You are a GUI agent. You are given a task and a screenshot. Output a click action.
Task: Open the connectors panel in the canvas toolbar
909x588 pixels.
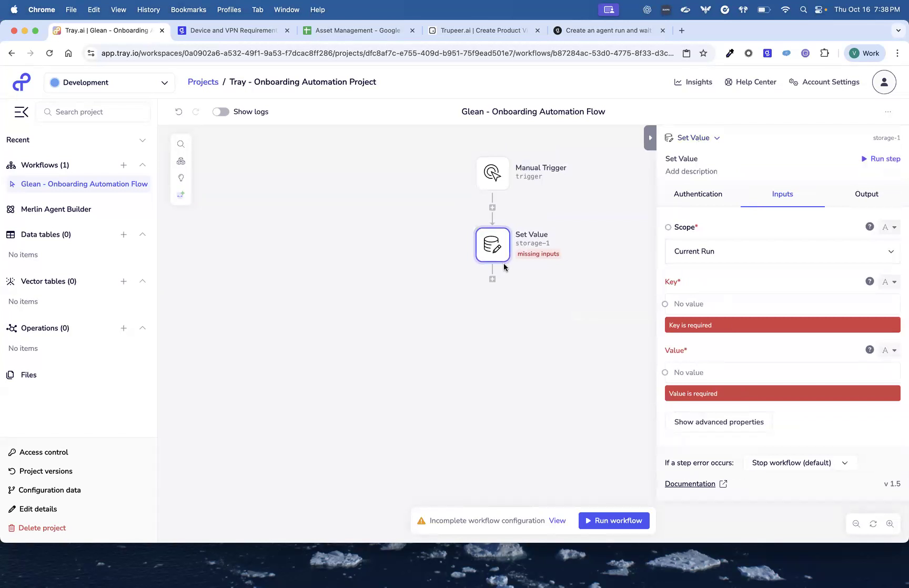(x=181, y=161)
